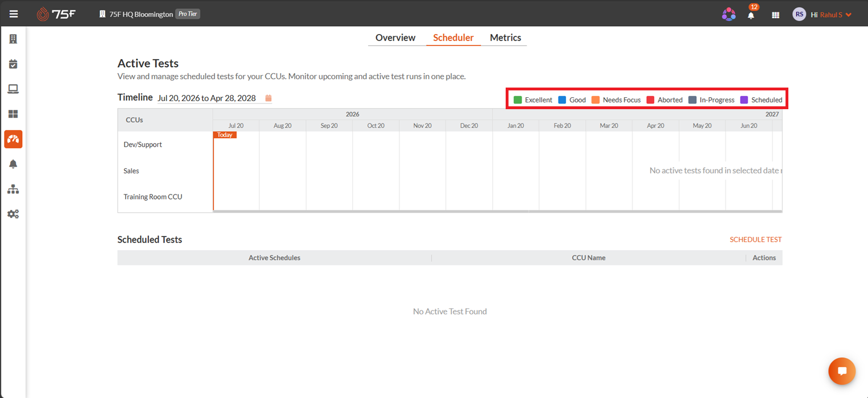Screen dimensions: 868x398
Task: Click the Jan 20 month header
Action: click(x=516, y=126)
